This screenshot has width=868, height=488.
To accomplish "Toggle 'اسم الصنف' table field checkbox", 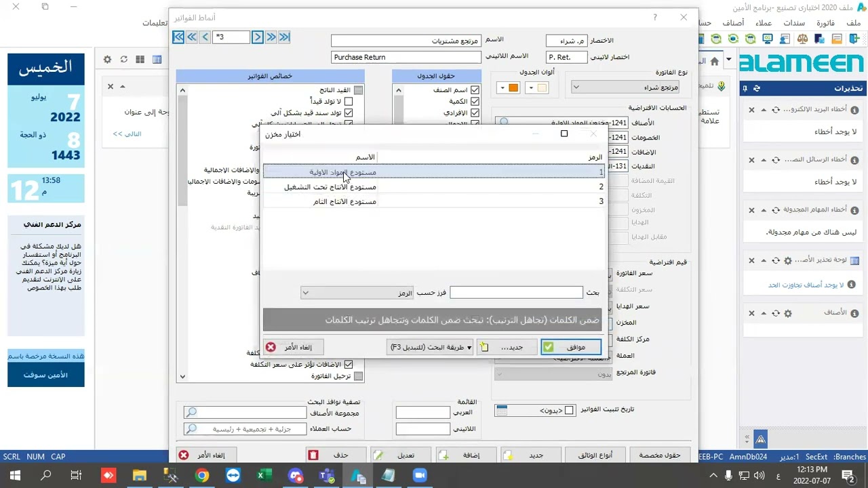I will [x=475, y=90].
